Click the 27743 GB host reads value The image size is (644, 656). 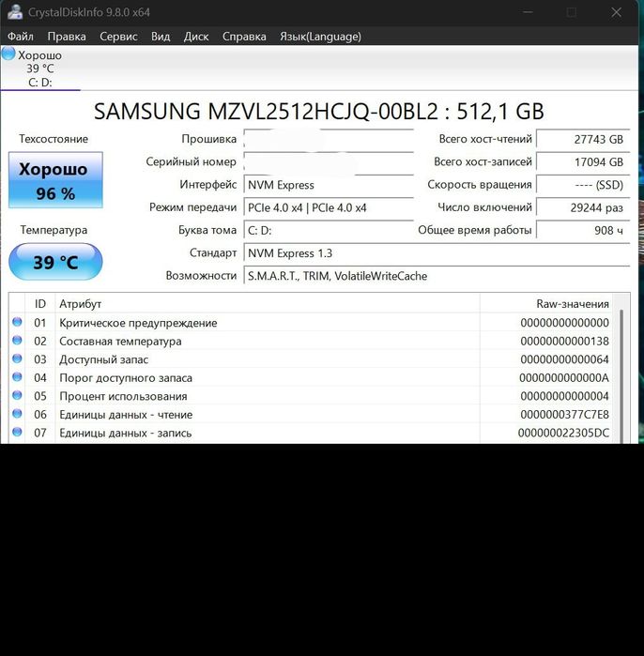pos(583,139)
